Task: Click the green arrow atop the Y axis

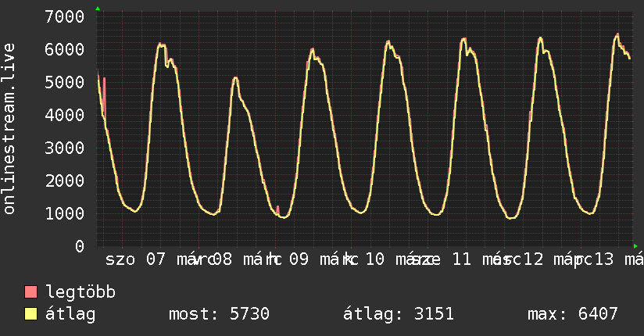Action: point(98,9)
